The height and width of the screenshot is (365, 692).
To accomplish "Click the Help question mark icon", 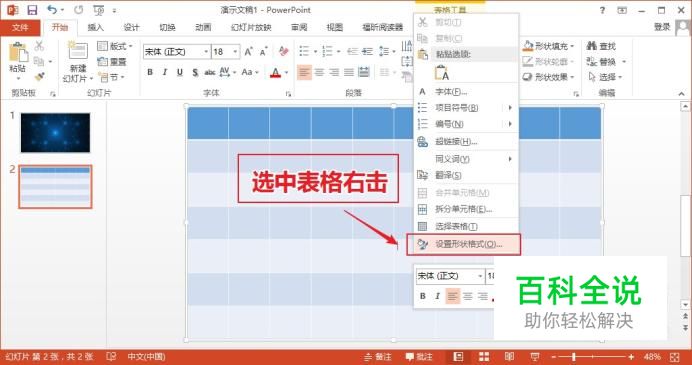I will tap(602, 10).
